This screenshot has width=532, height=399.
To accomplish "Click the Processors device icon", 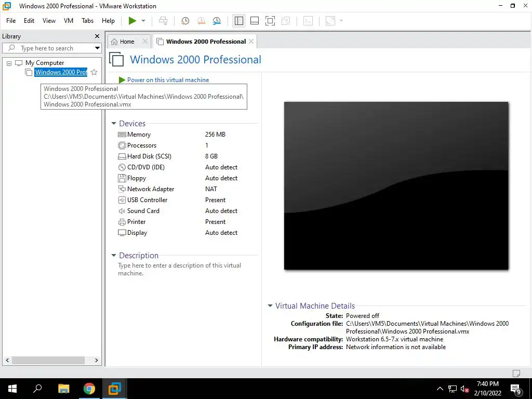I will coord(122,145).
